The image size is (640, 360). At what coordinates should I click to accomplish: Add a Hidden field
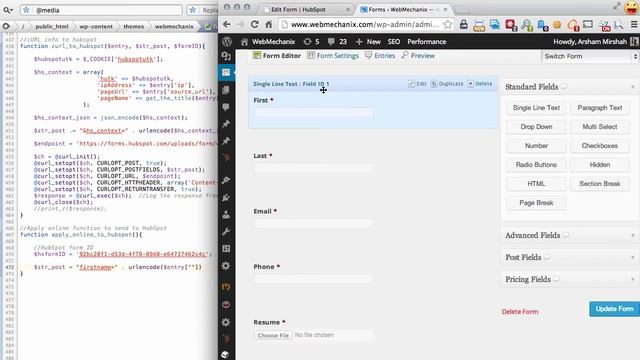coord(600,165)
